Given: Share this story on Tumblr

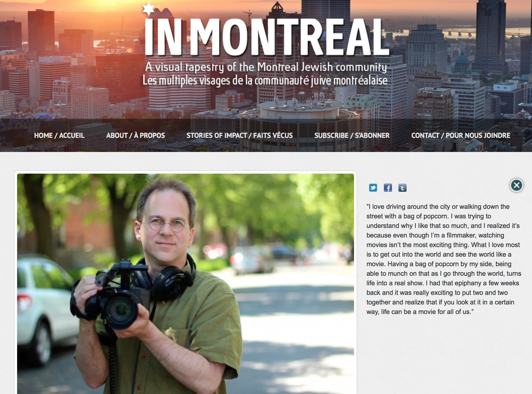Looking at the screenshot, I should click(x=402, y=188).
